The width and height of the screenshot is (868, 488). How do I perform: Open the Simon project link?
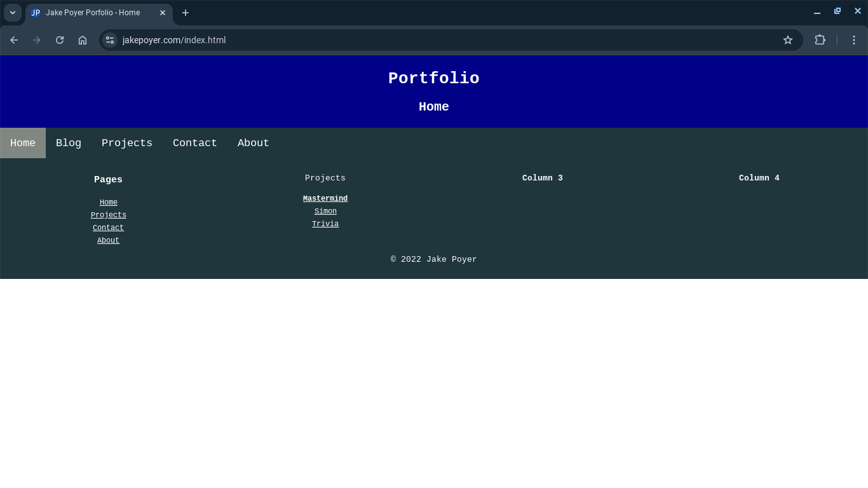325,211
